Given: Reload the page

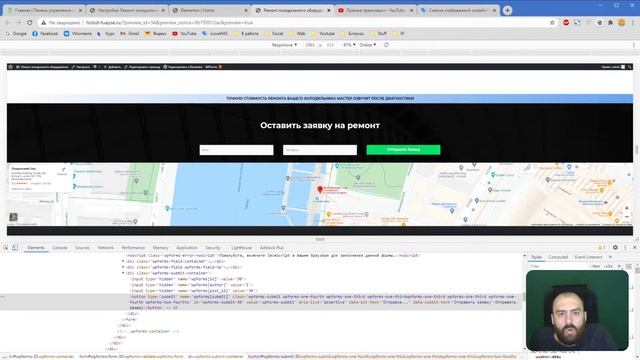Looking at the screenshot, I should (x=29, y=23).
